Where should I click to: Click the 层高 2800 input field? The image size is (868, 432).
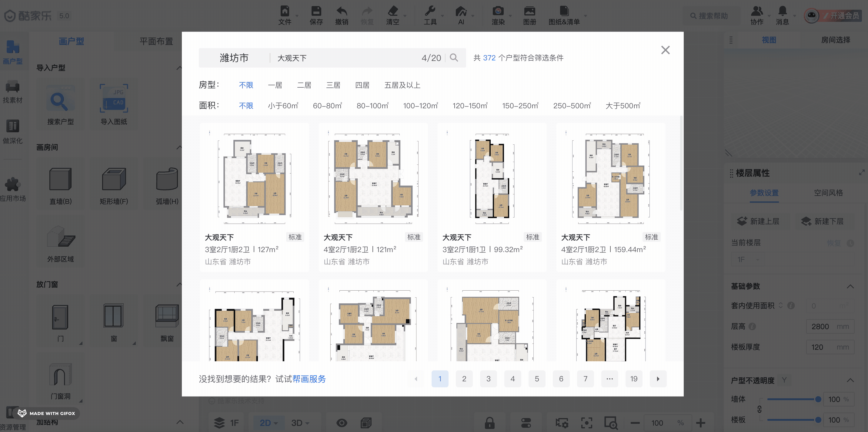pos(830,326)
